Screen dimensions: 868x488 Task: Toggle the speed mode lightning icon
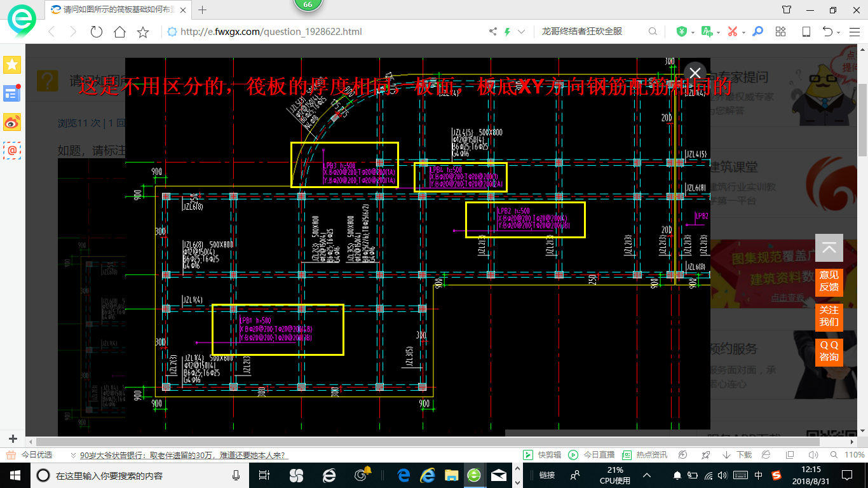(x=507, y=32)
